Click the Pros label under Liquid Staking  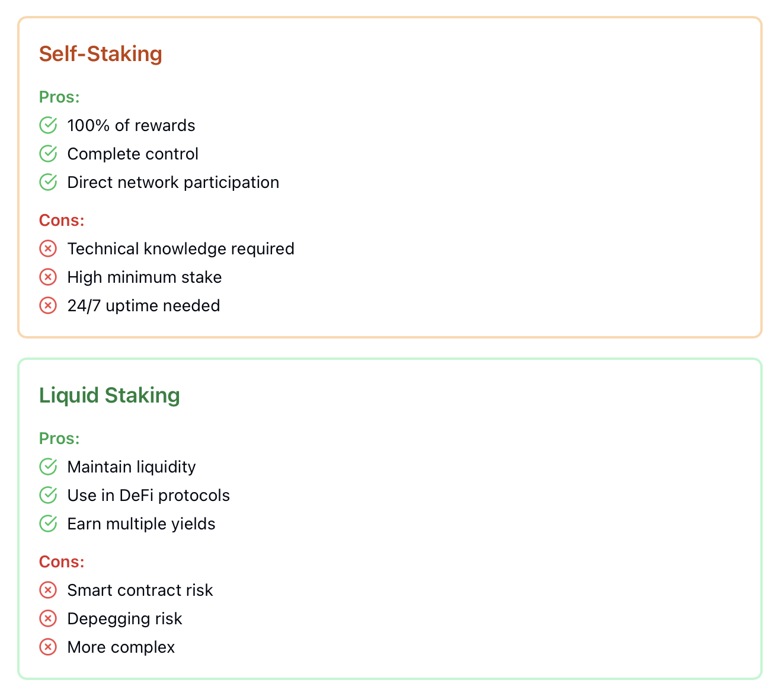(x=59, y=438)
